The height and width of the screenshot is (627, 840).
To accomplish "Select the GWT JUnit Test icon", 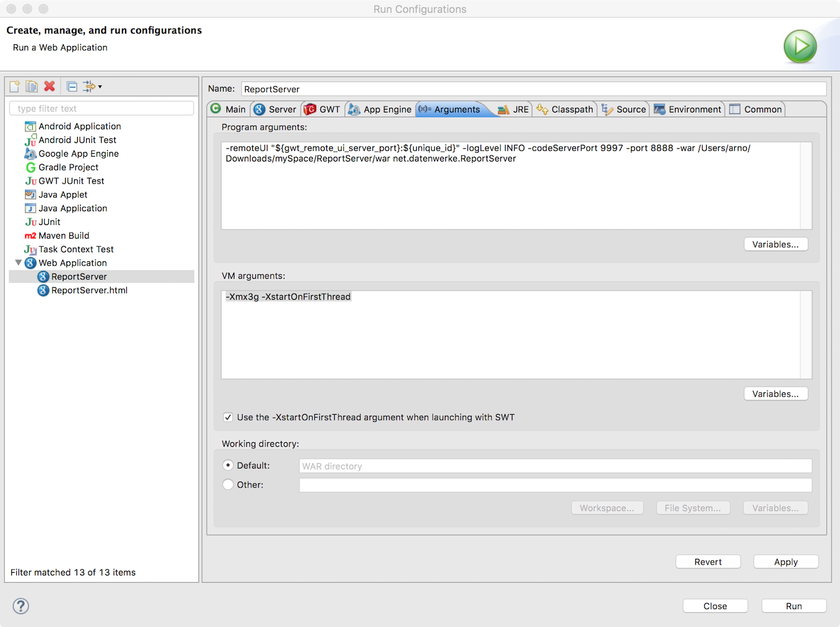I will [30, 181].
